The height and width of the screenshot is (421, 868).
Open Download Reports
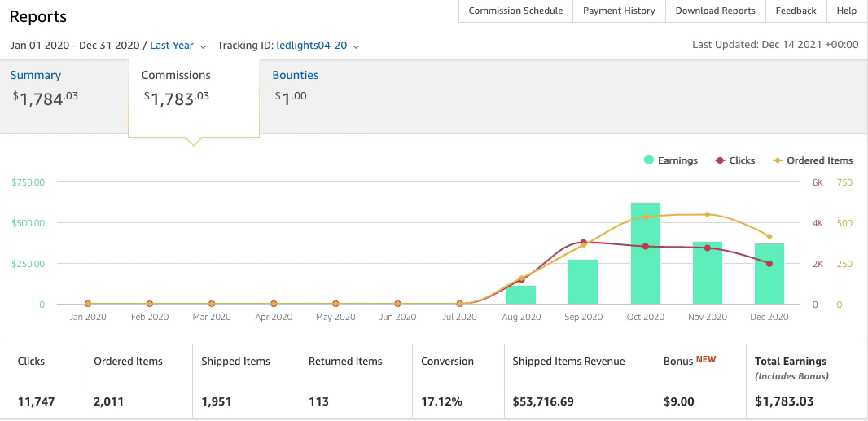715,11
